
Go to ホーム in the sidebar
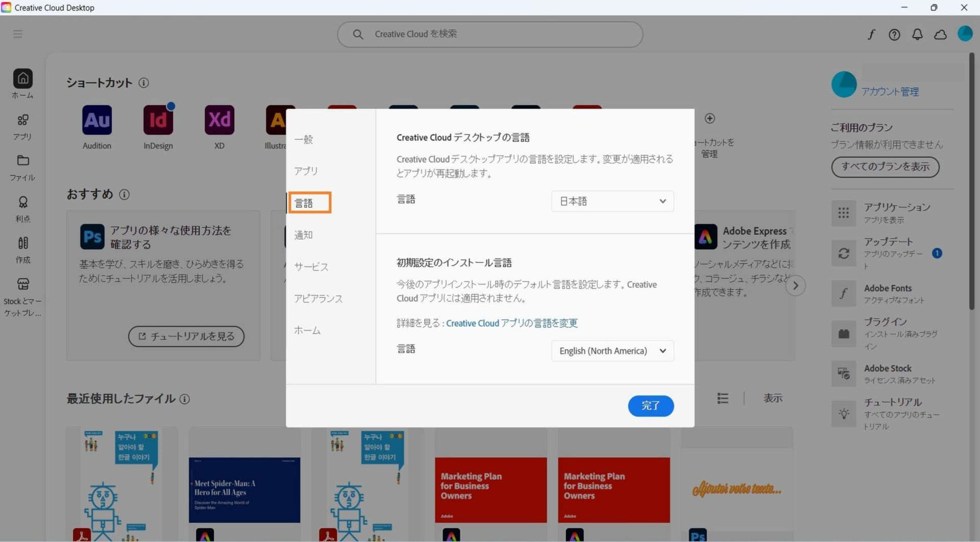(22, 84)
